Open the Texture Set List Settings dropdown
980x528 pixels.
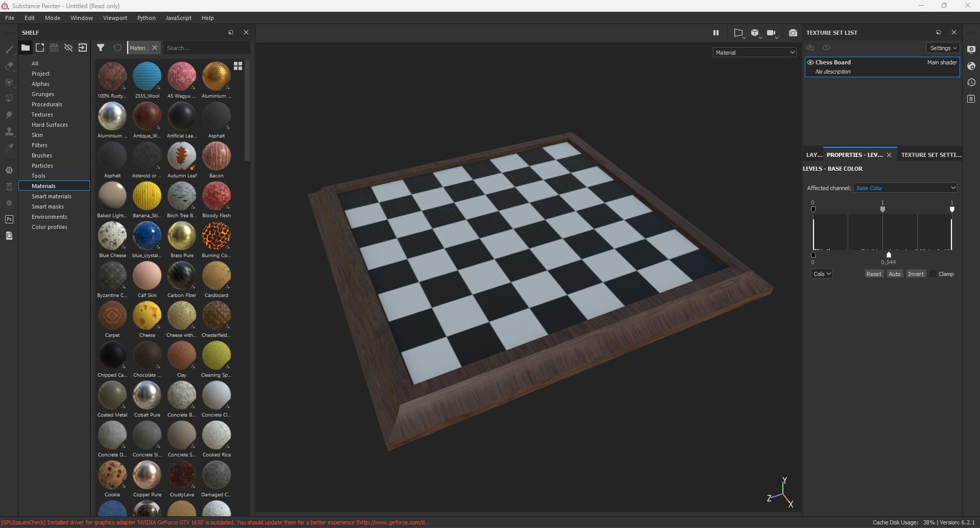coord(943,48)
